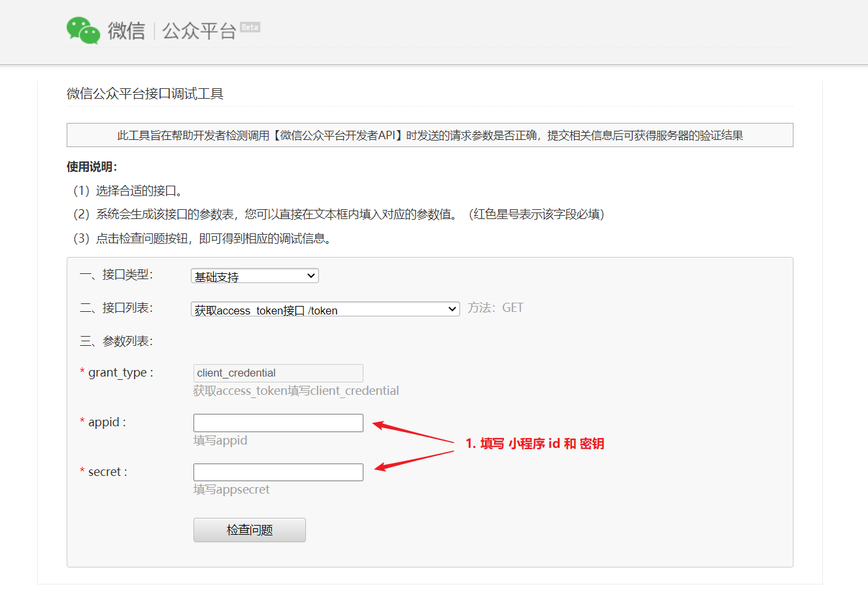Click the 一、接口类型: label
The height and width of the screenshot is (591, 868).
tap(116, 275)
